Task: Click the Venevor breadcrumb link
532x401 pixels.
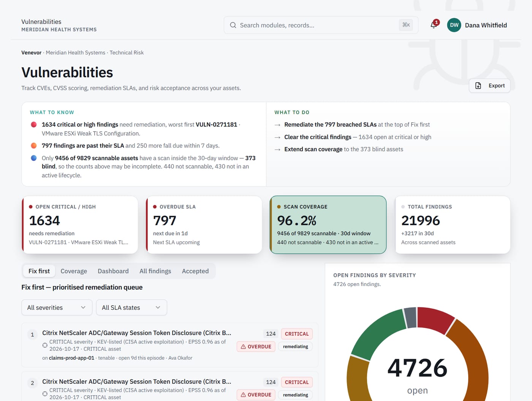Action: pos(31,53)
